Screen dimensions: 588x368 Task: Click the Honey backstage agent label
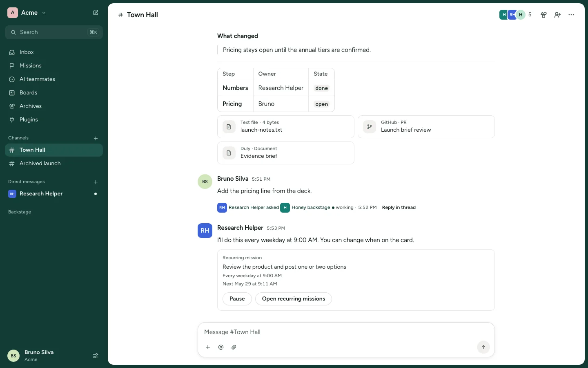click(311, 207)
